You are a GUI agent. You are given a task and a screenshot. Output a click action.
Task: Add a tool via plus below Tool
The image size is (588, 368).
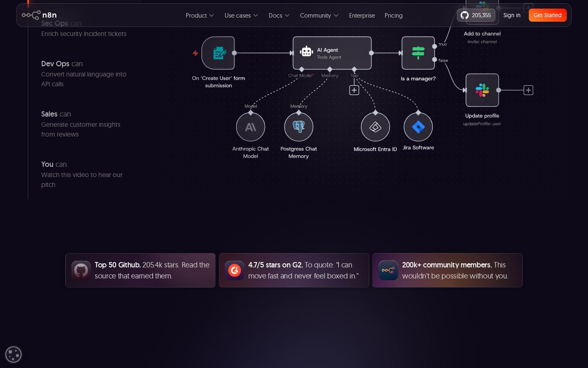point(354,90)
